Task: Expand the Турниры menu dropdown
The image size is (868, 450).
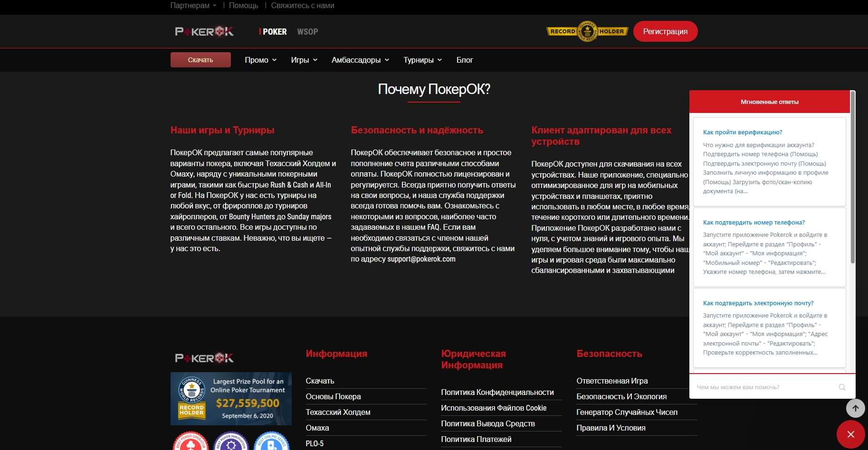Action: 422,60
